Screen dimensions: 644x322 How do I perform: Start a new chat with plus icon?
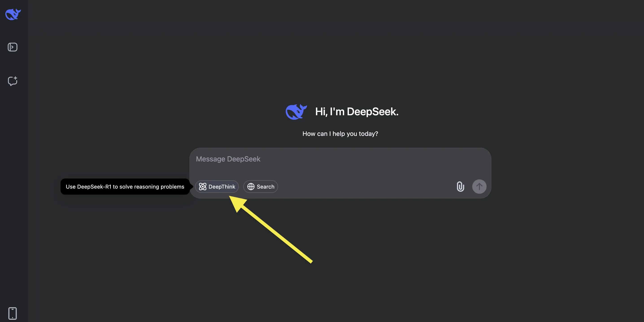[x=13, y=81]
